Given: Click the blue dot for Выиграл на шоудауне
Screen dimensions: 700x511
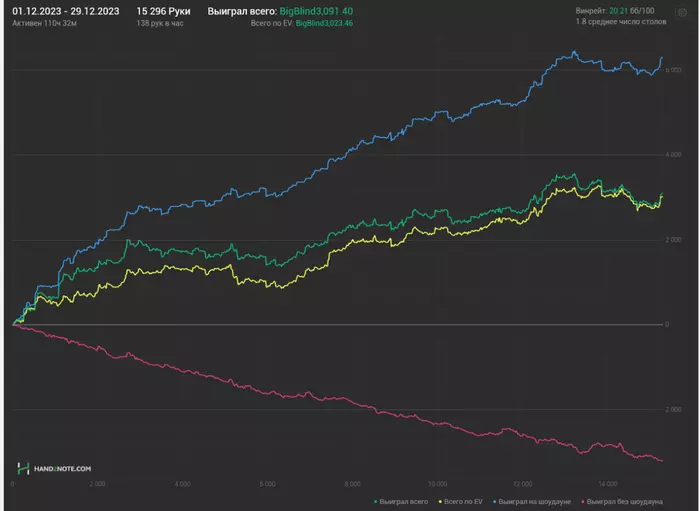Looking at the screenshot, I should coord(494,499).
